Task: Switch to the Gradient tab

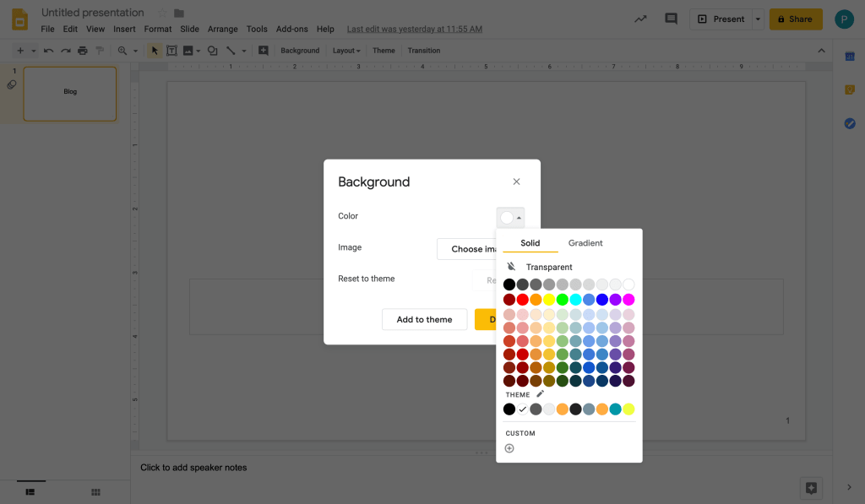Action: pyautogui.click(x=585, y=243)
